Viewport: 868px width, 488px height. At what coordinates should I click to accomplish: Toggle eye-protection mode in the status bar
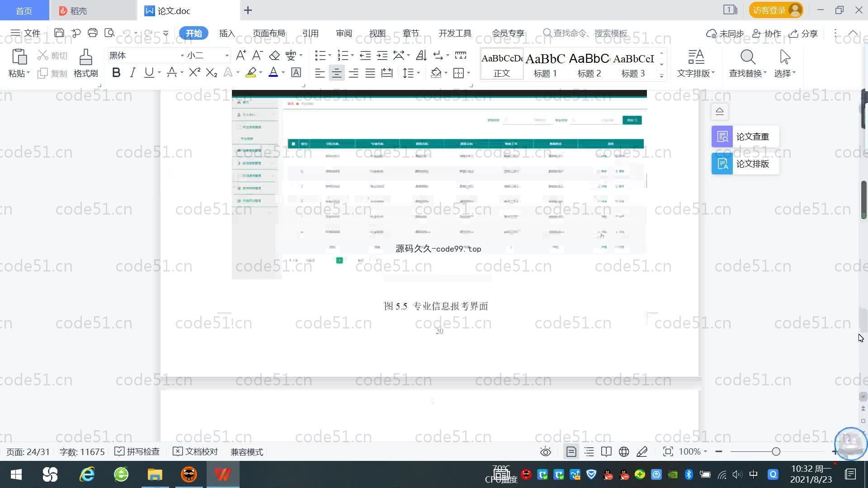pos(546,451)
